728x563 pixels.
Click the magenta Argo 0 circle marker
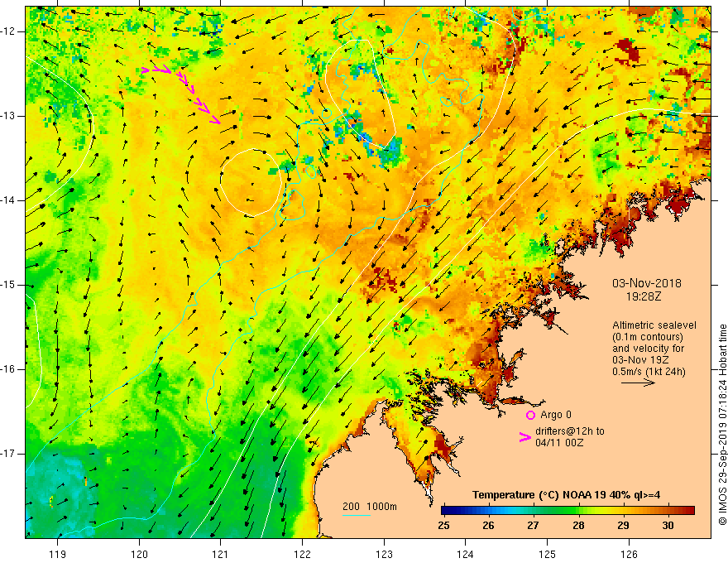coord(530,415)
